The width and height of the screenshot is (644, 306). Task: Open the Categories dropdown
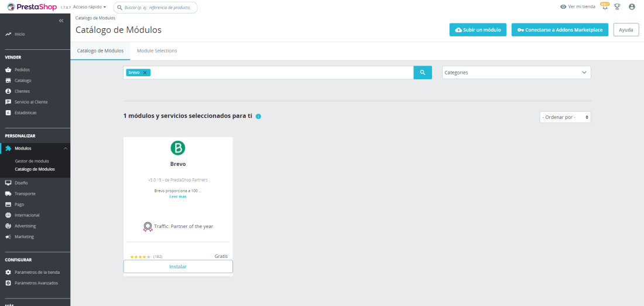(x=516, y=72)
